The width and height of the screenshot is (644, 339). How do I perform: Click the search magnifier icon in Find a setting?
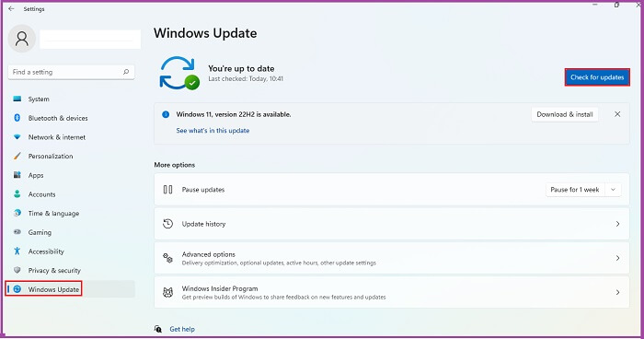(x=126, y=72)
